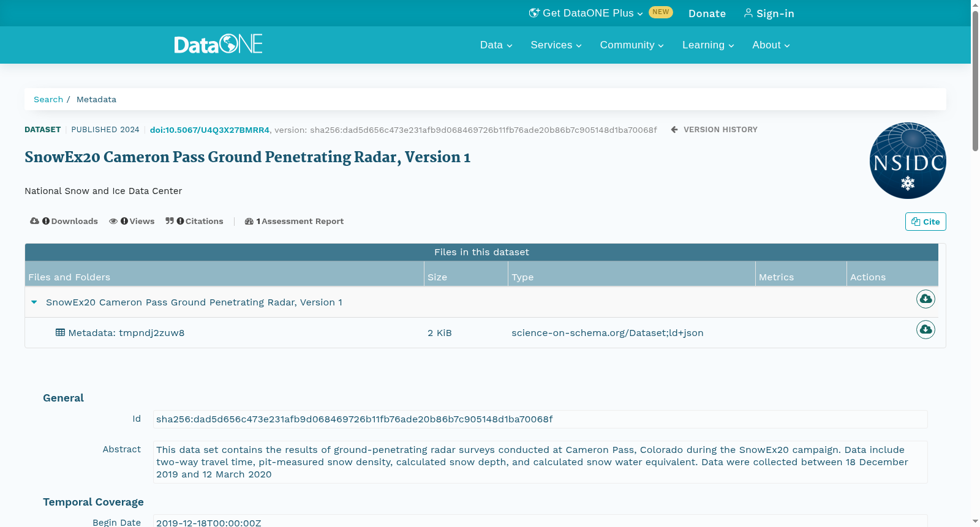Go back to Search breadcrumb
The image size is (980, 527).
(x=48, y=99)
